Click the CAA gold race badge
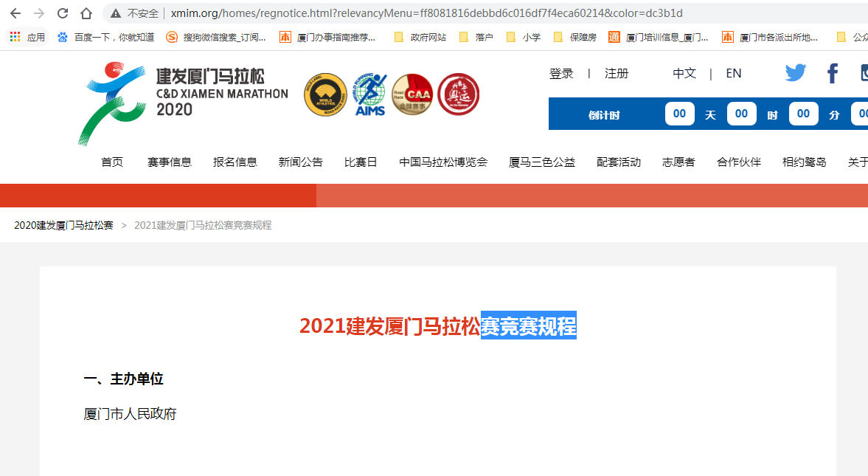Image resolution: width=868 pixels, height=476 pixels. [412, 94]
